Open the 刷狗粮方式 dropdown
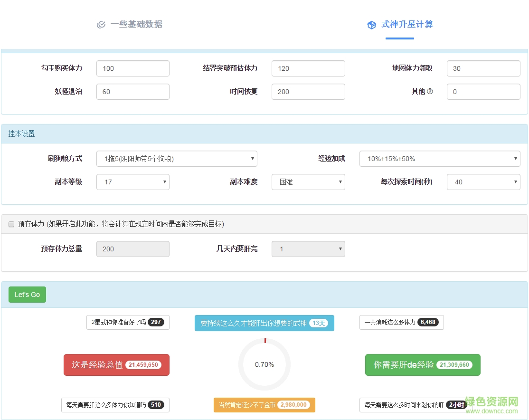Viewport: 529px width, 420px height. [x=177, y=159]
